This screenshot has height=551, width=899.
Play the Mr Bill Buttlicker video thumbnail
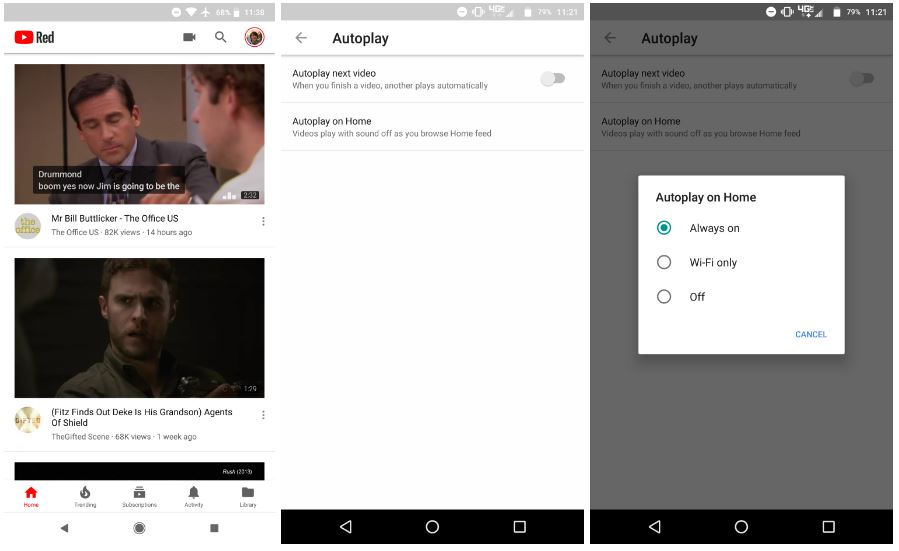tap(139, 134)
